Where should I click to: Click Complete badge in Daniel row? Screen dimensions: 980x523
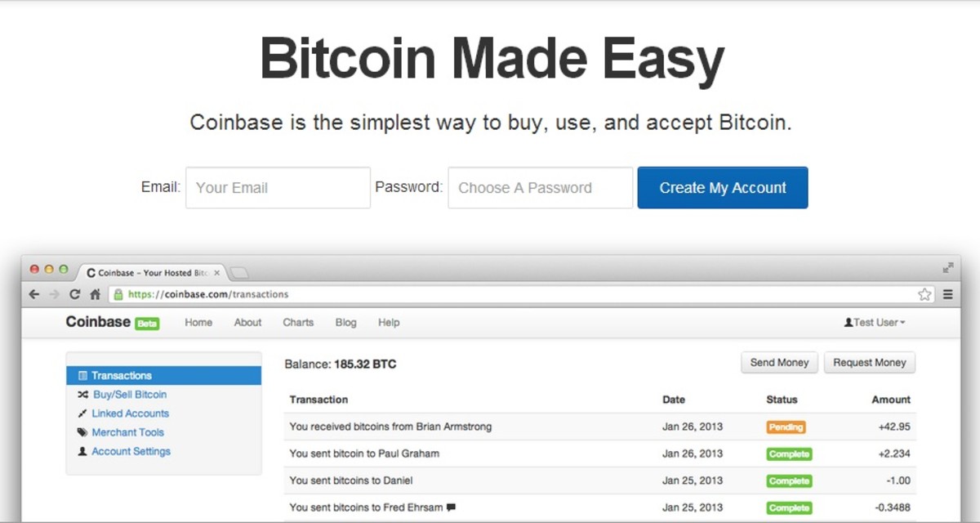click(789, 481)
